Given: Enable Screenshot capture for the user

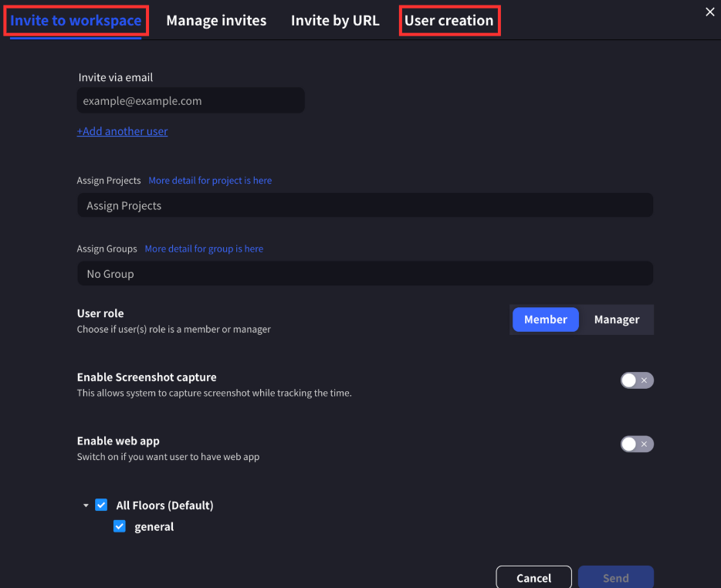Looking at the screenshot, I should 637,380.
